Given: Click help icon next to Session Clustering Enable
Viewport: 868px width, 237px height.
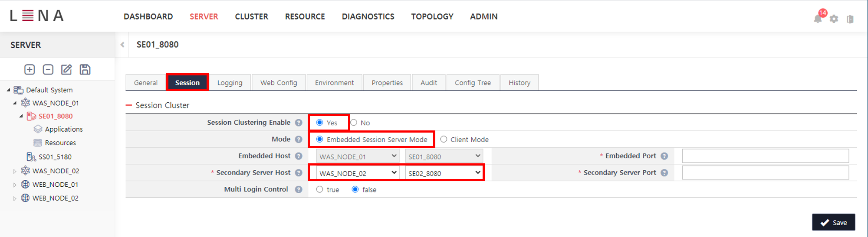Looking at the screenshot, I should (299, 123).
